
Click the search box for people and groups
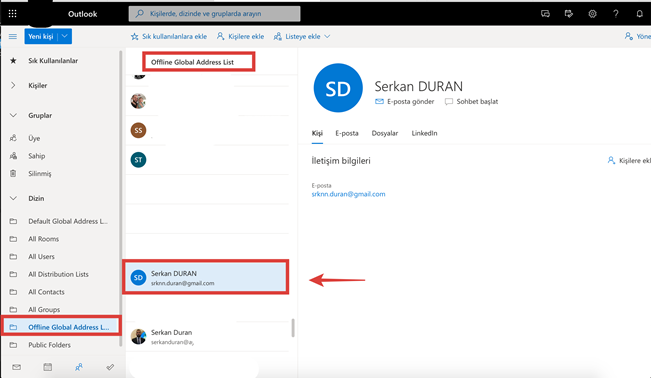pos(214,14)
